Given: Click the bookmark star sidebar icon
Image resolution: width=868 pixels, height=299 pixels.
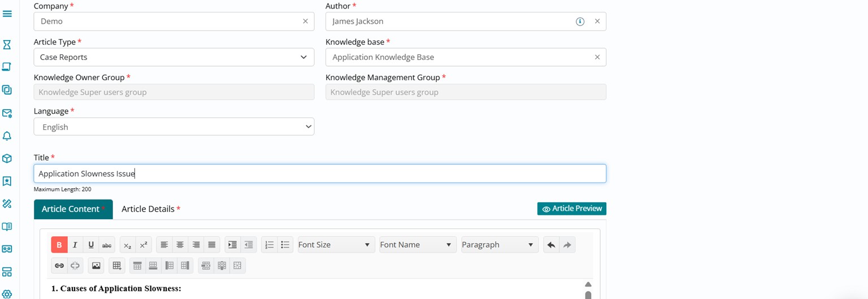Looking at the screenshot, I should coord(7,181).
